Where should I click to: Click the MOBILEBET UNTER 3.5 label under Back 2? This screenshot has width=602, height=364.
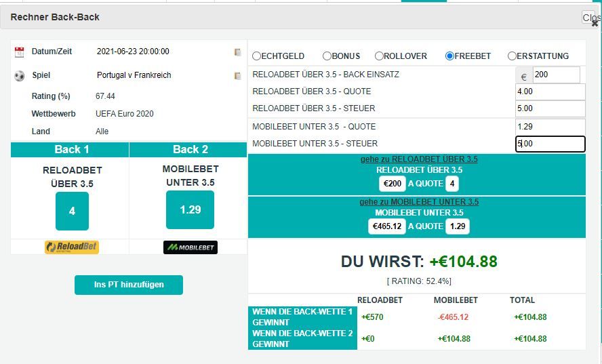click(x=190, y=176)
